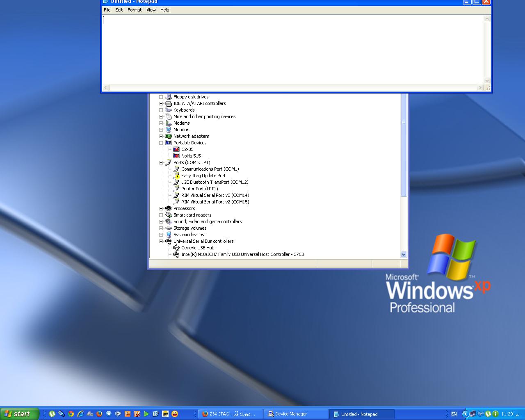Click the yellow smiley Quick Launch icon
The image size is (525, 420).
175,414
